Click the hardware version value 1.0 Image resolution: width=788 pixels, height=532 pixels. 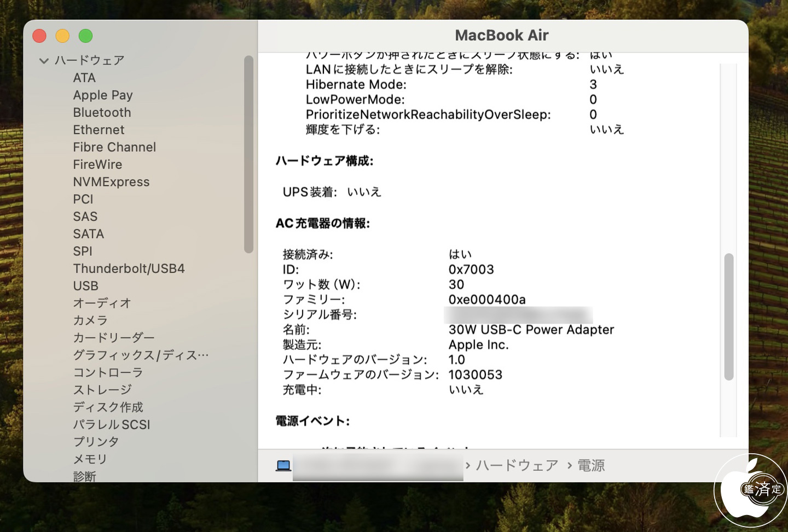click(x=457, y=360)
